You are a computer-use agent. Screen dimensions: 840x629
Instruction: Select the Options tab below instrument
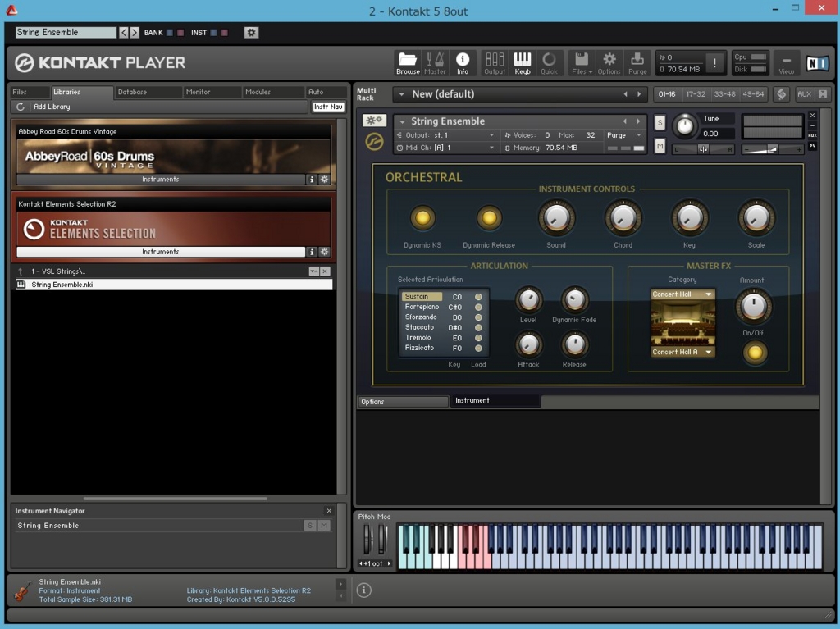[403, 402]
